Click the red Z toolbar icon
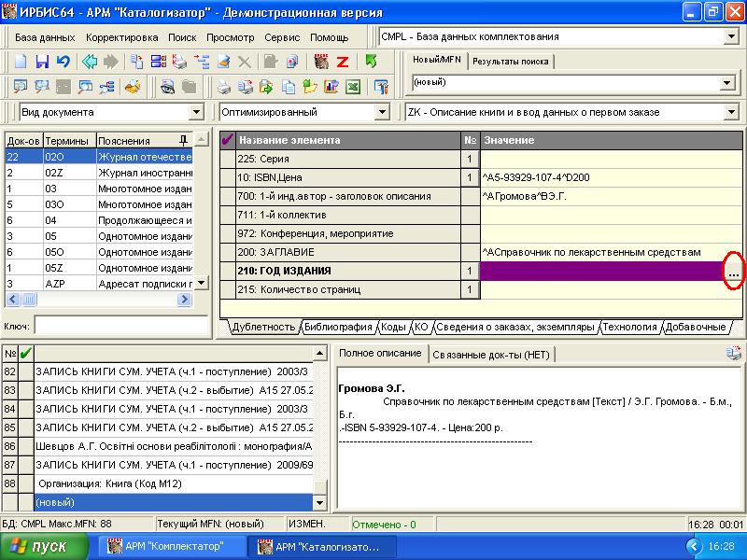This screenshot has width=747, height=560. point(343,62)
